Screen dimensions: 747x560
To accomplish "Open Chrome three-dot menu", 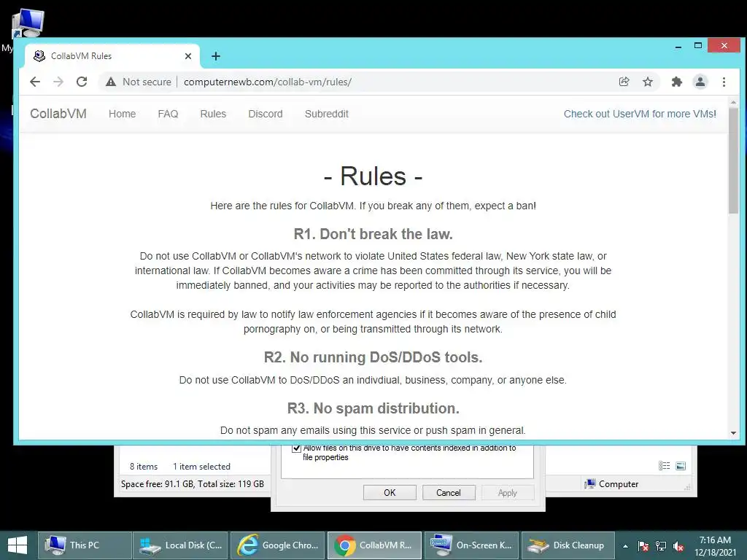I will coord(724,82).
